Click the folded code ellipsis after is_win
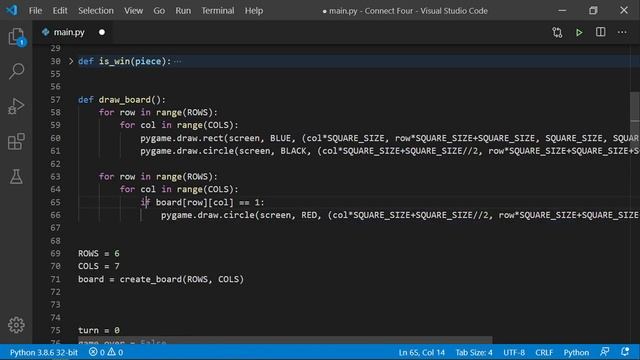Viewport: 640px width, 360px height. pos(177,62)
